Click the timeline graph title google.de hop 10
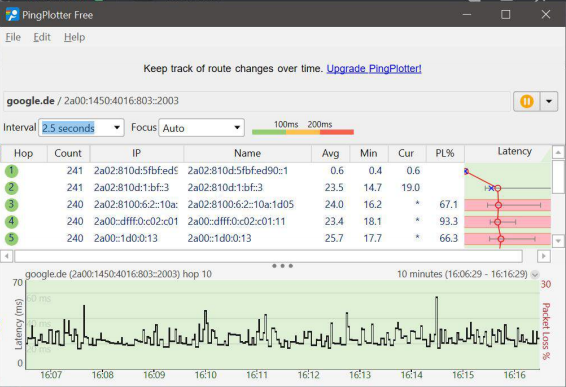 (x=118, y=274)
